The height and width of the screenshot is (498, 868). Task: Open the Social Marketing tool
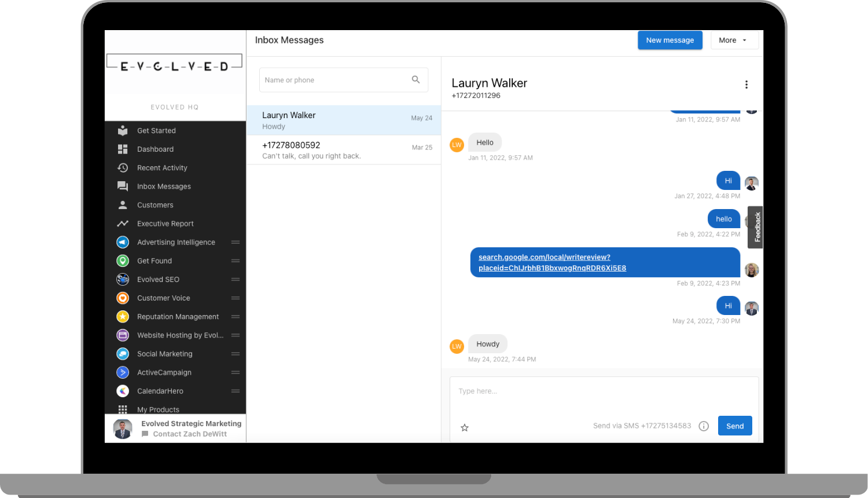[x=164, y=353]
